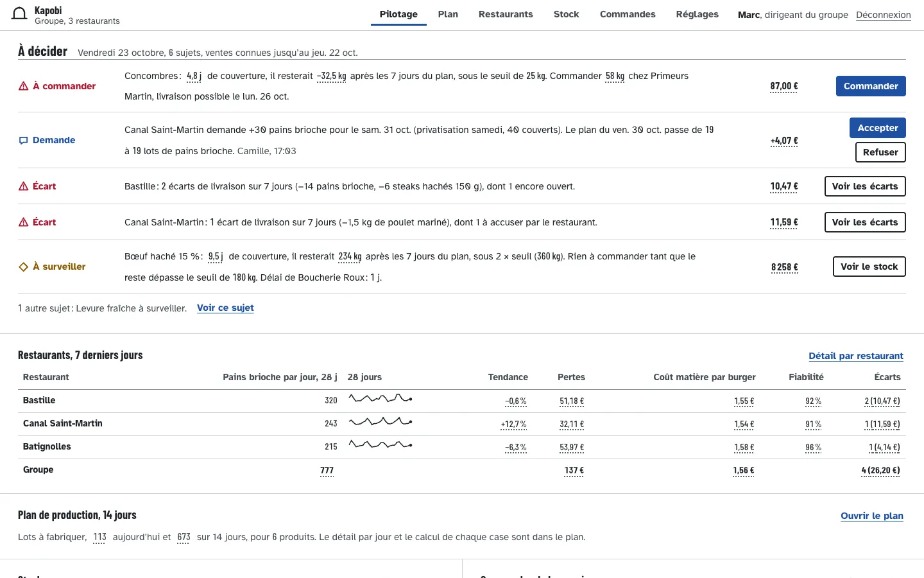Open the Stock tab

pyautogui.click(x=566, y=14)
